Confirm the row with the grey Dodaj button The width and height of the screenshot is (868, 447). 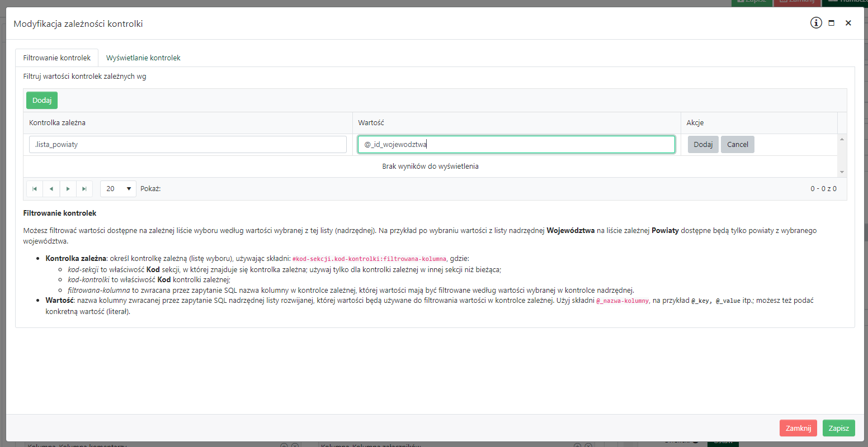pyautogui.click(x=703, y=144)
